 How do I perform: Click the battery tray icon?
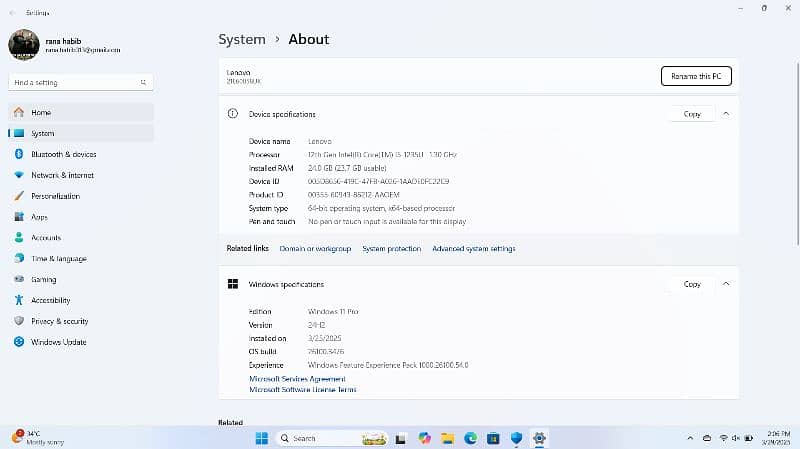[x=748, y=438]
